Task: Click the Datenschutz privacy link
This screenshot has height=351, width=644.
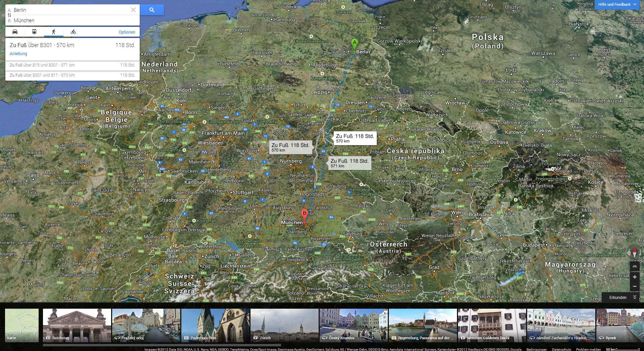Action: click(x=561, y=349)
